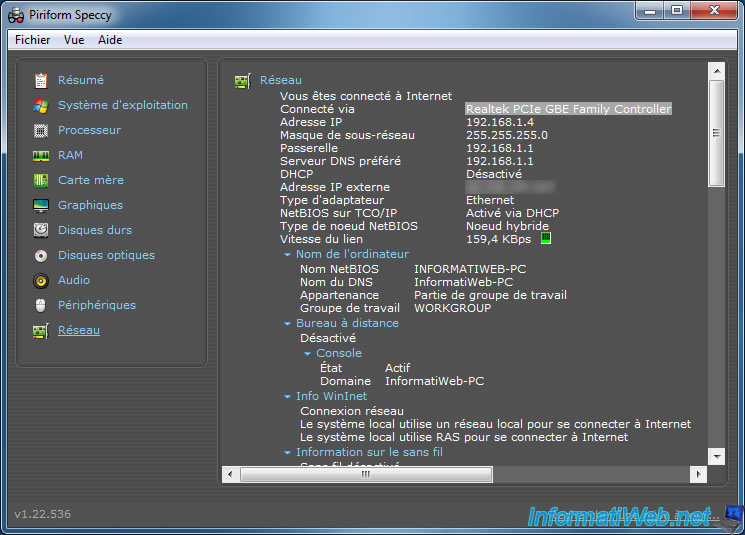Click subnet mask 255.255.255.0
Screen dimensions: 745x535
(x=507, y=135)
